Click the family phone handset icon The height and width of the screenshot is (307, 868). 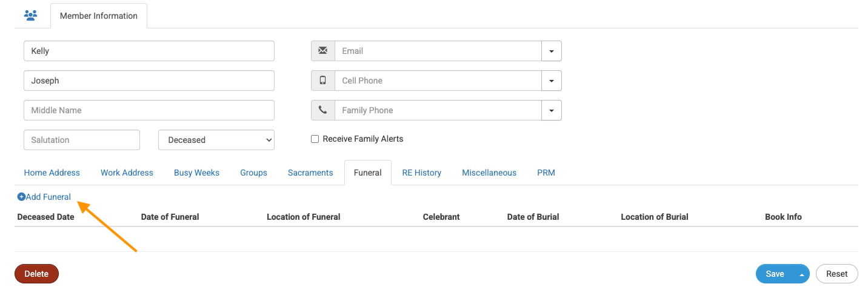tap(323, 110)
